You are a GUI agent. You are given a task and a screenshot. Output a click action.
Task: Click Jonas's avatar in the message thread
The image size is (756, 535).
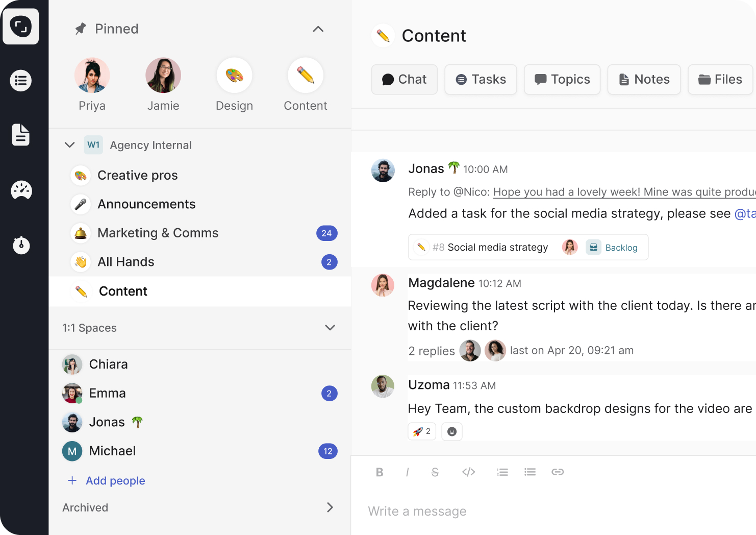tap(383, 171)
